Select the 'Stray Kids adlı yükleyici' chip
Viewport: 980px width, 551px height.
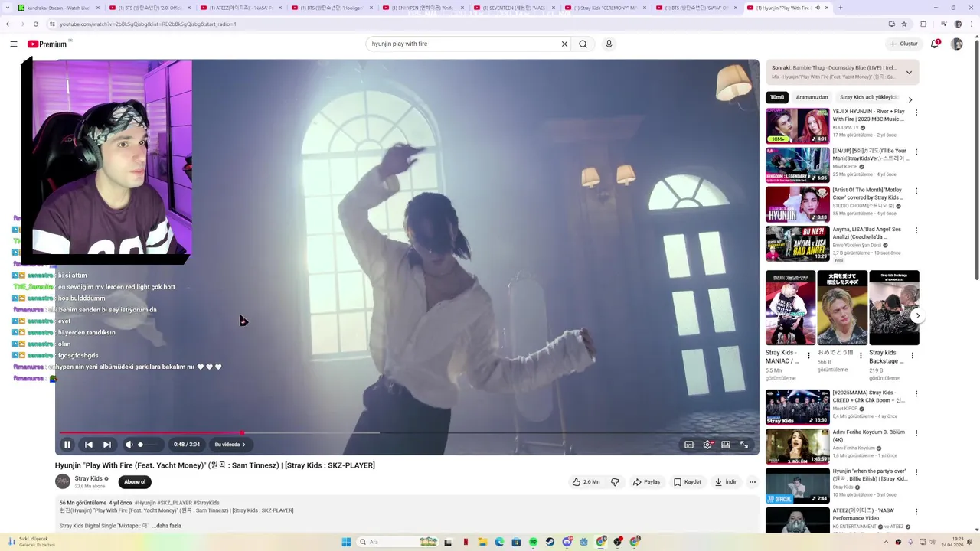point(869,98)
